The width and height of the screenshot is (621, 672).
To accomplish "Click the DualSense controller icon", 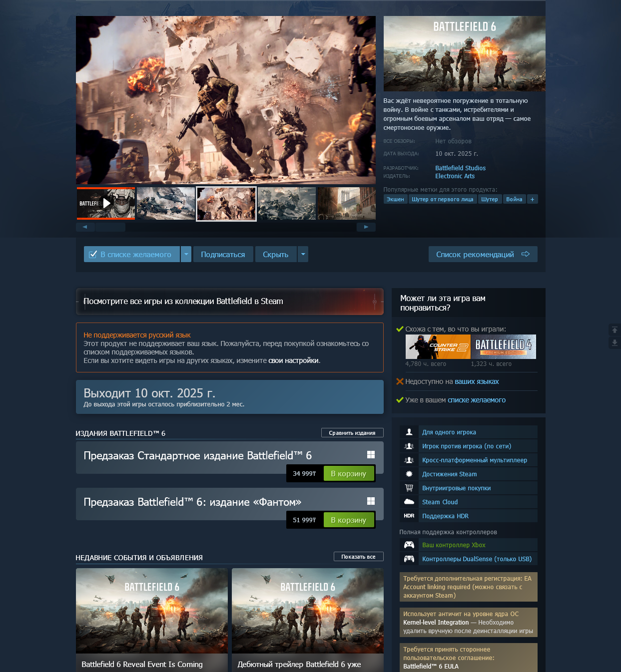I will coord(409,559).
